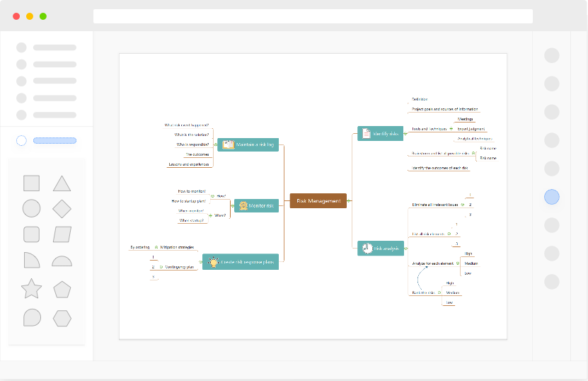Select the Risk Management central topic

[318, 200]
